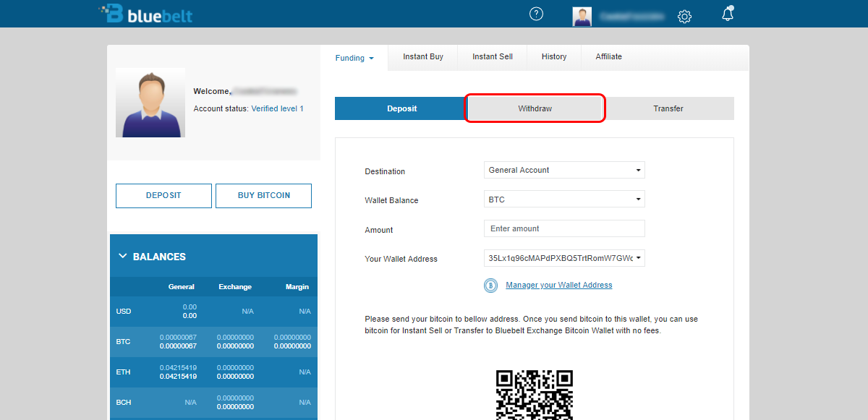The height and width of the screenshot is (420, 868).
Task: Click the Margin column header
Action: click(297, 287)
